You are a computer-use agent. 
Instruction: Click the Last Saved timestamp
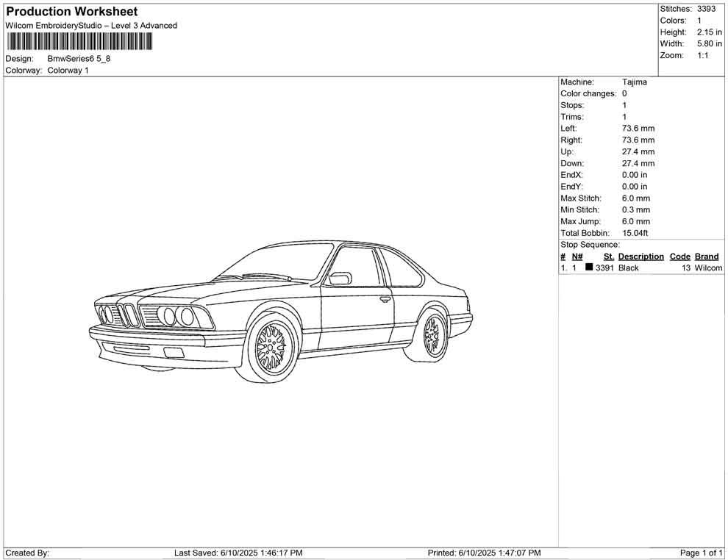(238, 553)
